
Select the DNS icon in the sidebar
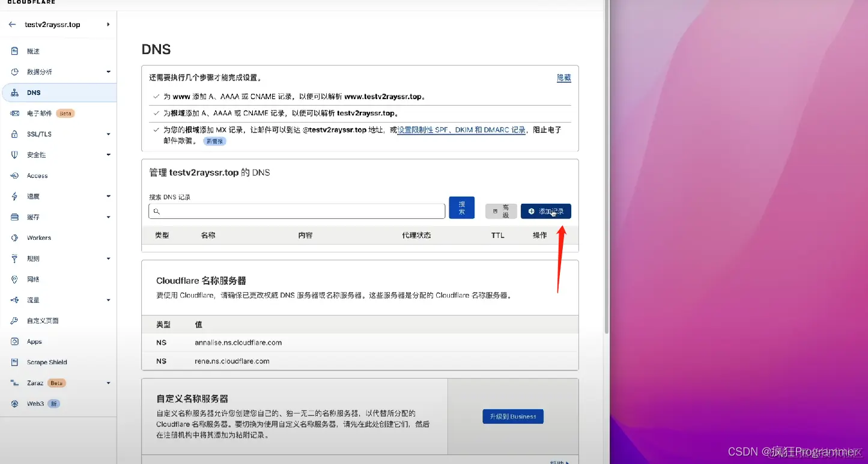pyautogui.click(x=14, y=93)
